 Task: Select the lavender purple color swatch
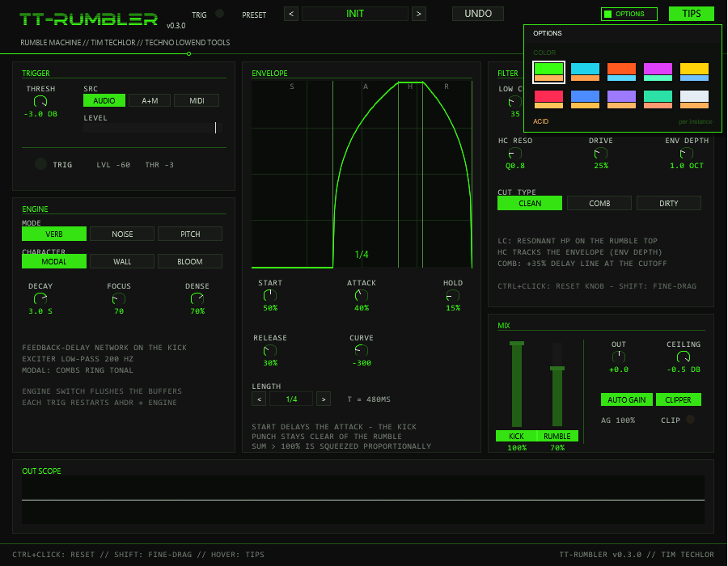[x=621, y=99]
